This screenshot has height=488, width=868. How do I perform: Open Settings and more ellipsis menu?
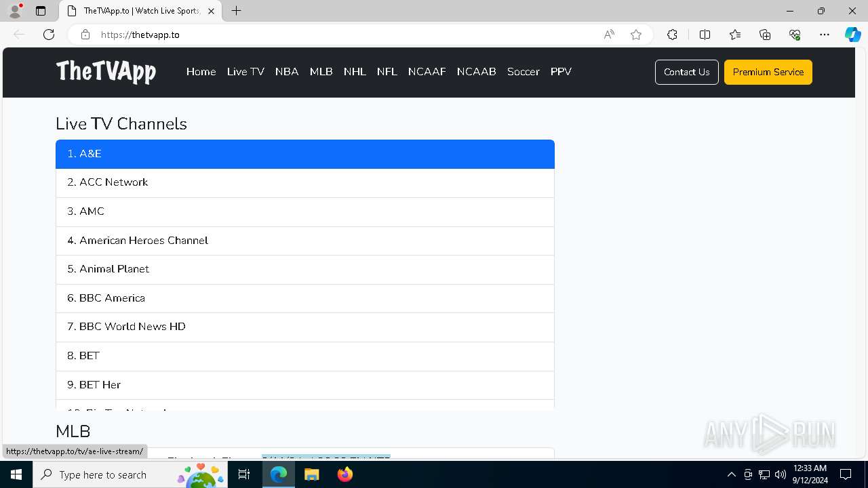(x=825, y=35)
